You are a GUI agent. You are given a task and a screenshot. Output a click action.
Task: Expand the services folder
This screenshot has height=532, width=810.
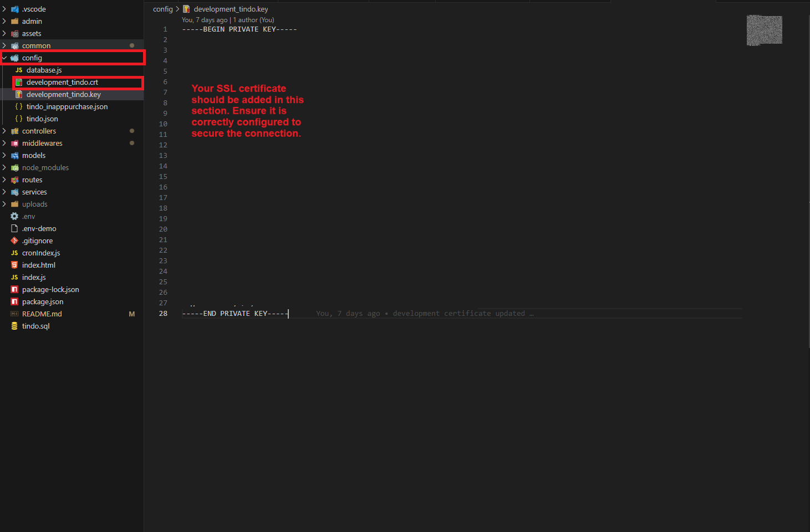coord(4,192)
